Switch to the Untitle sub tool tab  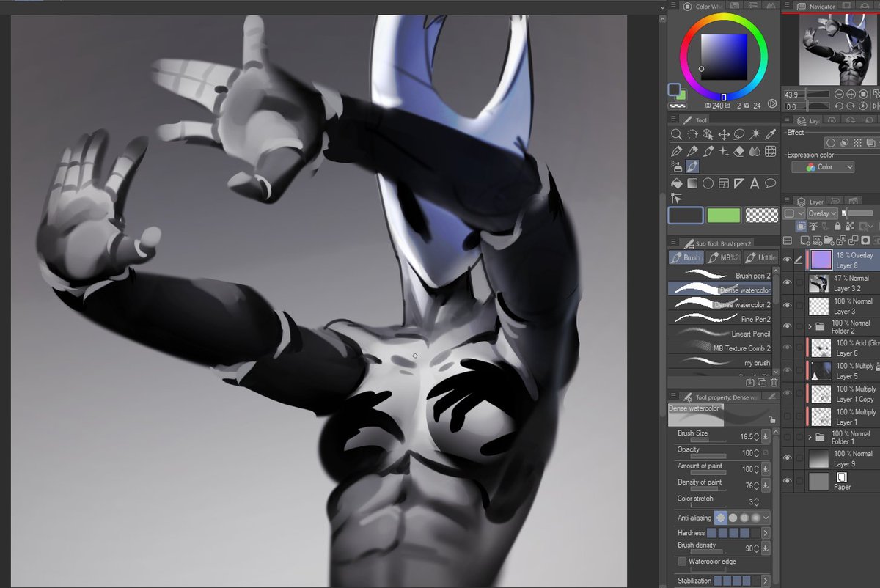[x=760, y=257]
